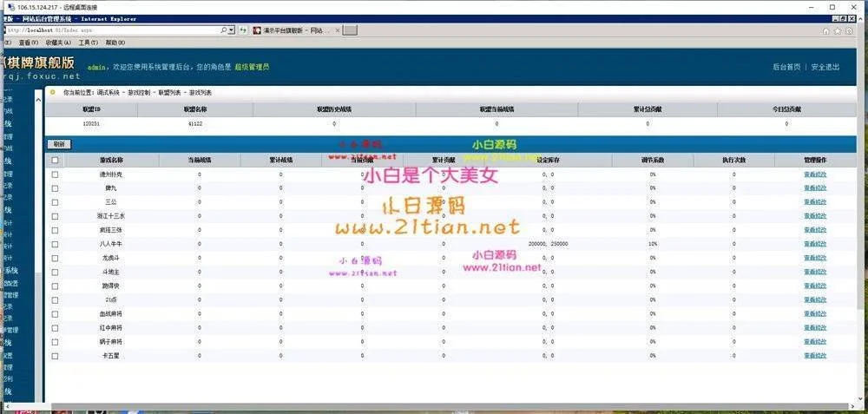Open the 工具 menu

click(88, 43)
